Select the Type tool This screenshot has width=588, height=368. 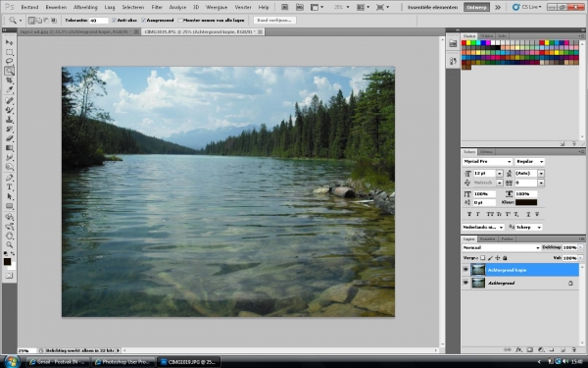point(10,187)
